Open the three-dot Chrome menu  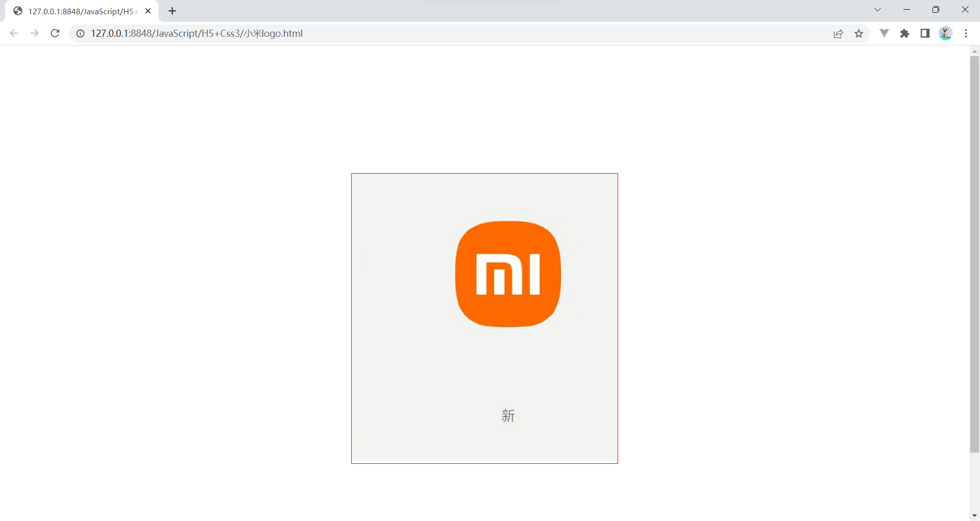[966, 33]
